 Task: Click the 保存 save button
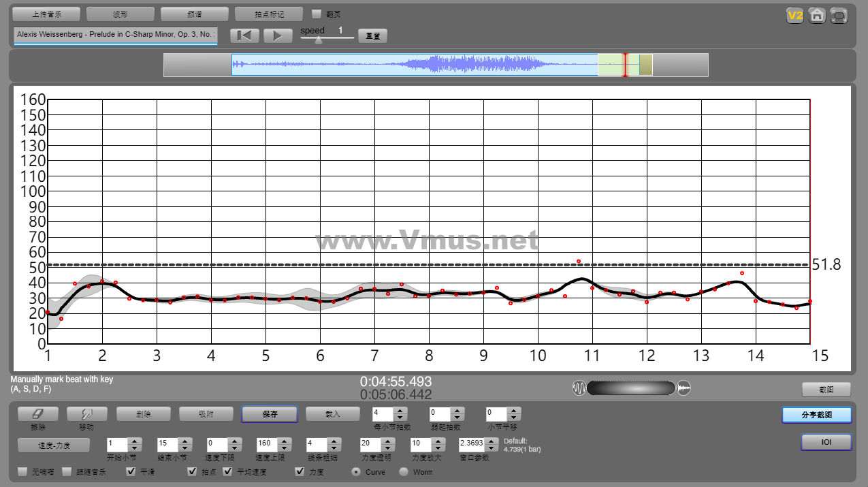(270, 414)
